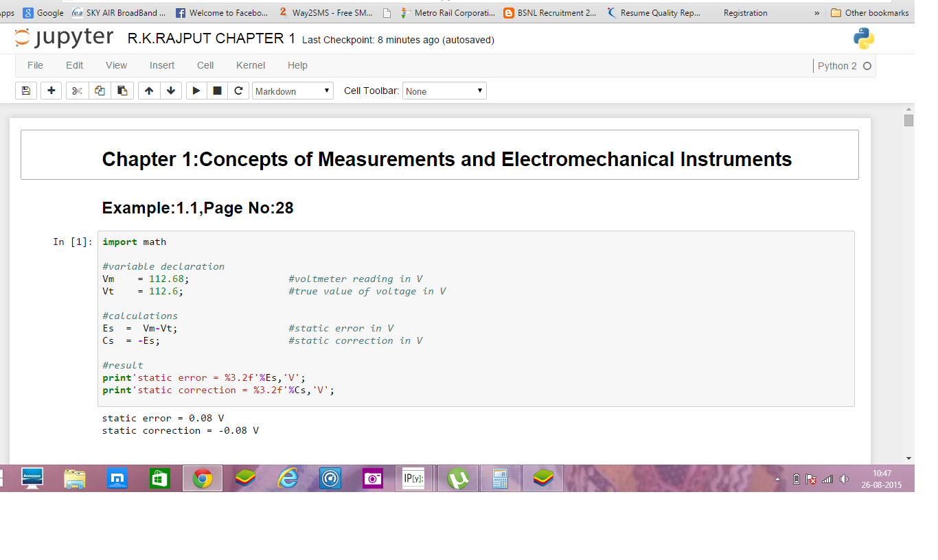The height and width of the screenshot is (560, 938).
Task: Move selected cell down with arrow
Action: pyautogui.click(x=171, y=91)
